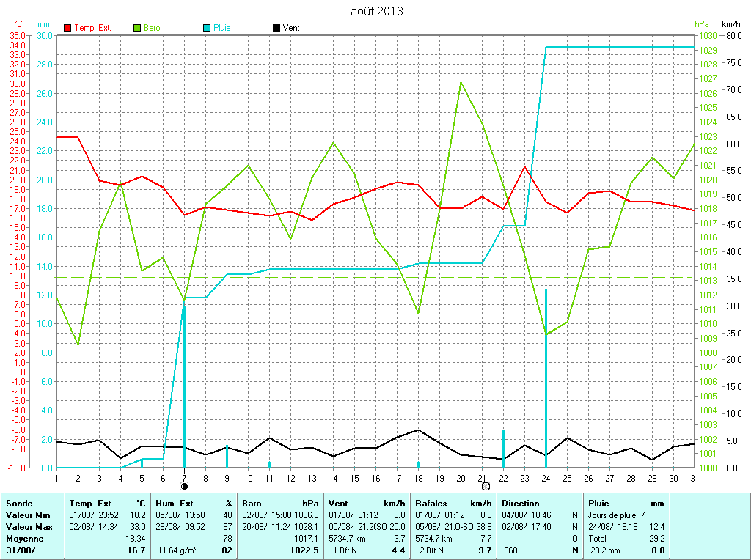Select the °C axis unit label
The width and height of the screenshot is (751, 560).
point(19,24)
